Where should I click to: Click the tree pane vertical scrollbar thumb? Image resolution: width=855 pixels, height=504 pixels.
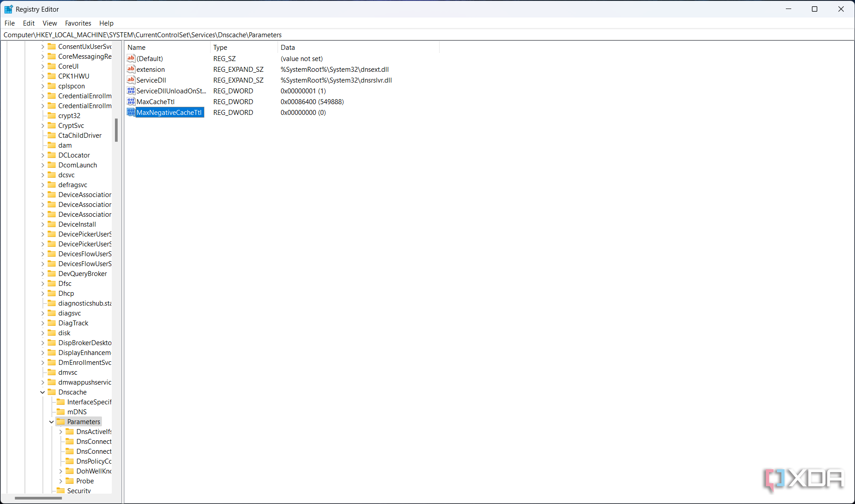click(x=116, y=130)
